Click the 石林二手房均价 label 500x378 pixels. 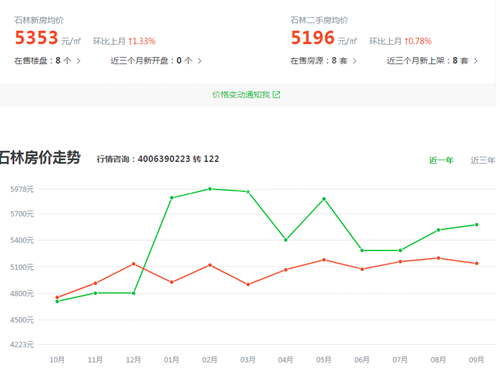tap(319, 20)
